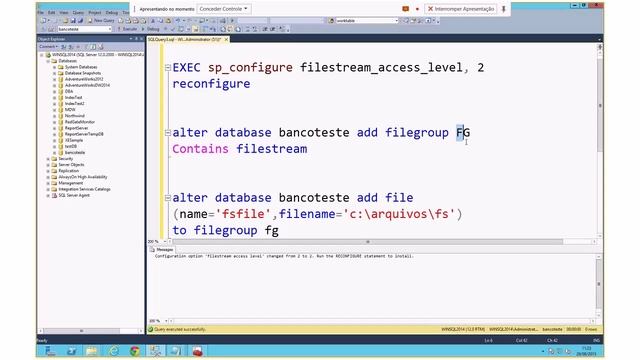Click the Undo toolbar icon
This screenshot has width=640, height=360.
click(178, 20)
